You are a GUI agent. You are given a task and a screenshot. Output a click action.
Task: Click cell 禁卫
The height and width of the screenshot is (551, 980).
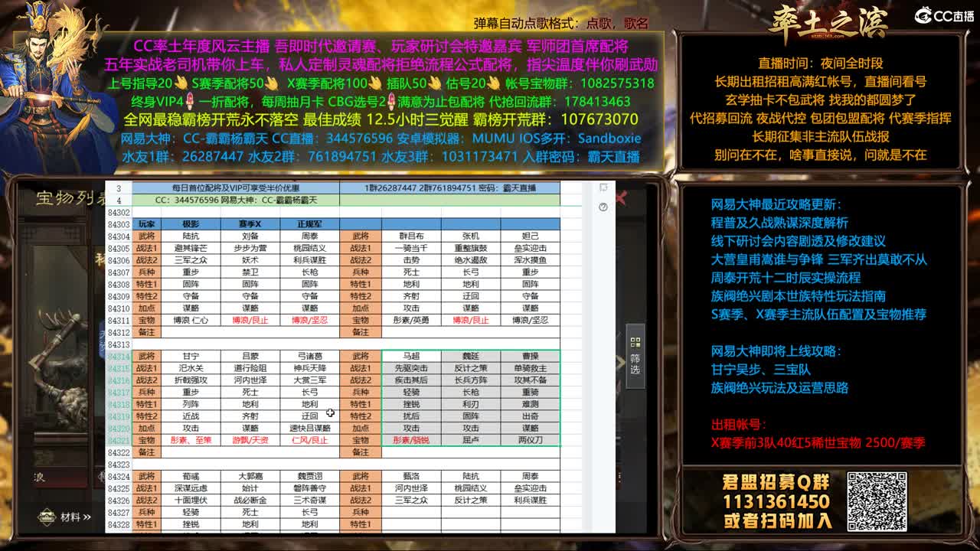pyautogui.click(x=250, y=272)
